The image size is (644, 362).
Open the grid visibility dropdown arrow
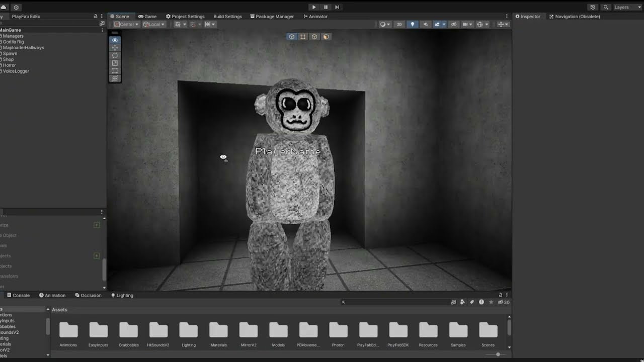(x=184, y=24)
